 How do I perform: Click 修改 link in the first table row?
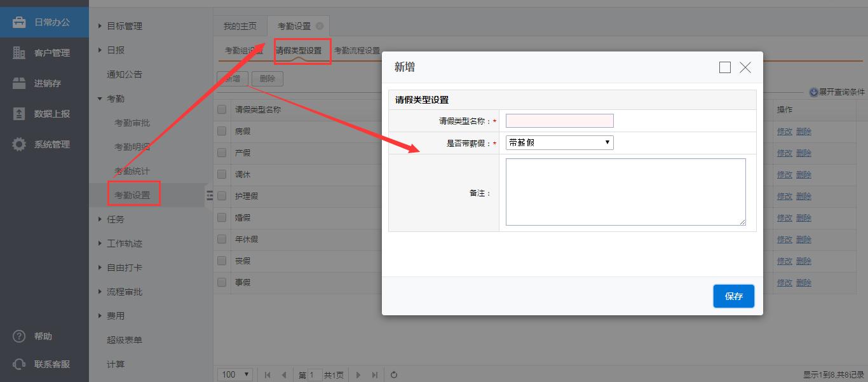pyautogui.click(x=784, y=132)
